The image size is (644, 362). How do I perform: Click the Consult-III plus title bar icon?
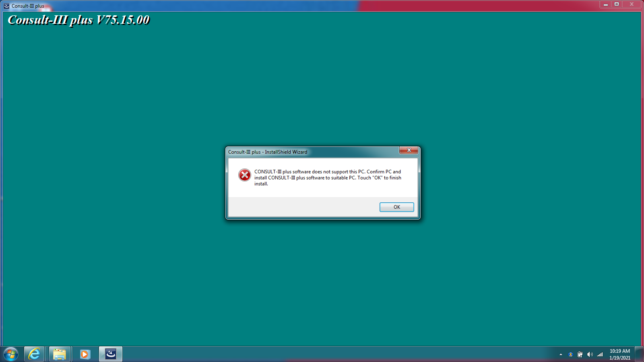coord(6,6)
